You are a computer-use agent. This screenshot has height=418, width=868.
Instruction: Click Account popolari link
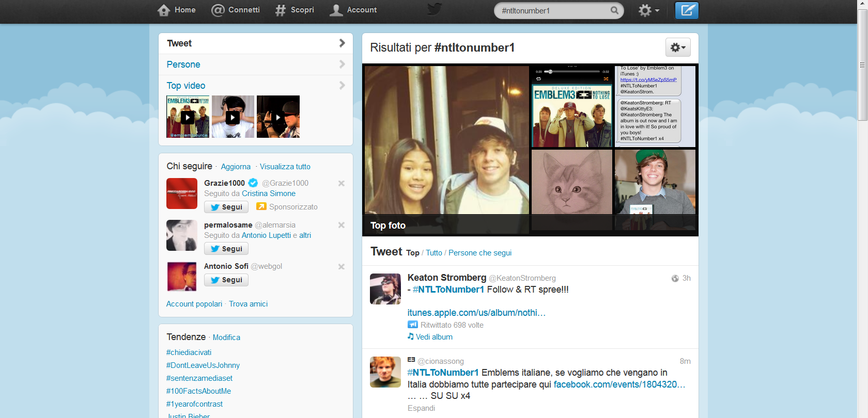(194, 304)
